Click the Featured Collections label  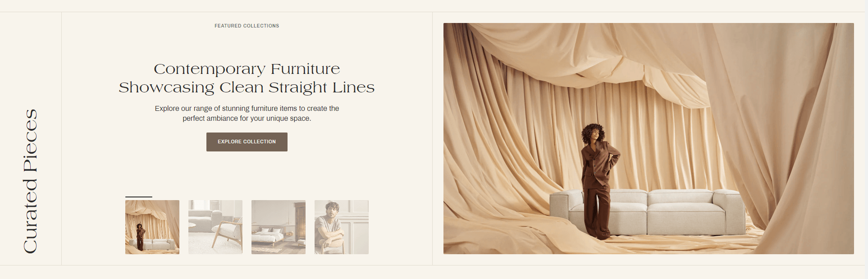click(x=247, y=26)
